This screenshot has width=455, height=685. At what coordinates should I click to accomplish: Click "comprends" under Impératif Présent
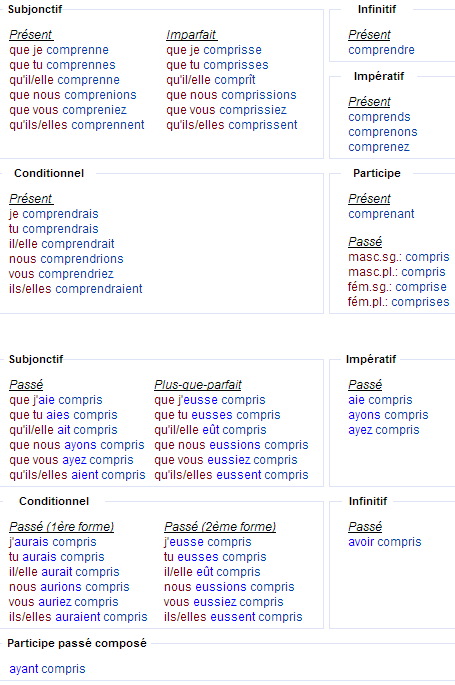pos(379,117)
